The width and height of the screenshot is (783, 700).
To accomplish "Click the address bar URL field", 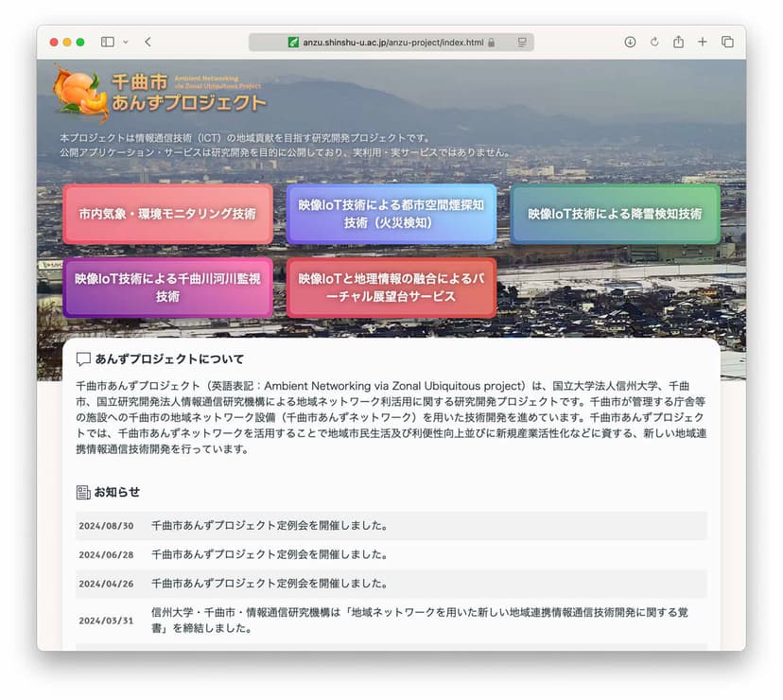I will tap(397, 42).
